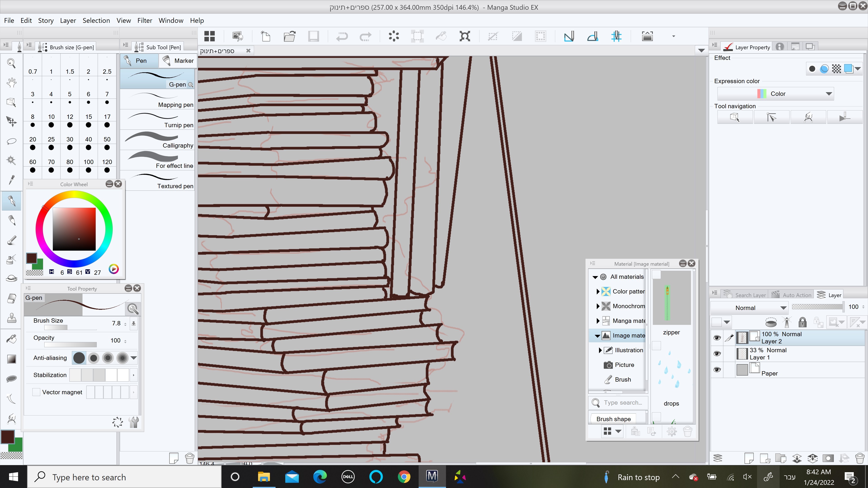This screenshot has height=488, width=868.
Task: Click inside the color wheel square
Action: pos(74,229)
